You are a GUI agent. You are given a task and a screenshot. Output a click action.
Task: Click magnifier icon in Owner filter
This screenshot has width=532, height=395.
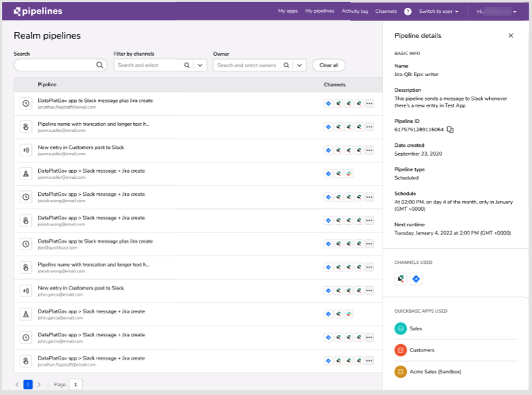point(286,65)
